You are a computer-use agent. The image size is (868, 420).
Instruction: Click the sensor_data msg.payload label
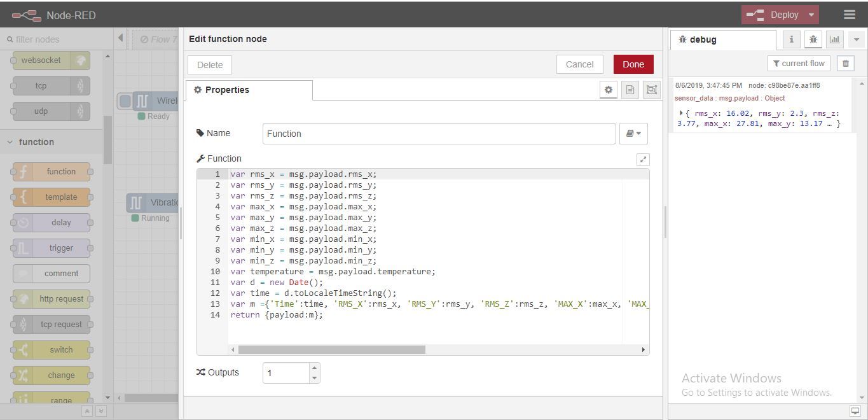pos(729,98)
